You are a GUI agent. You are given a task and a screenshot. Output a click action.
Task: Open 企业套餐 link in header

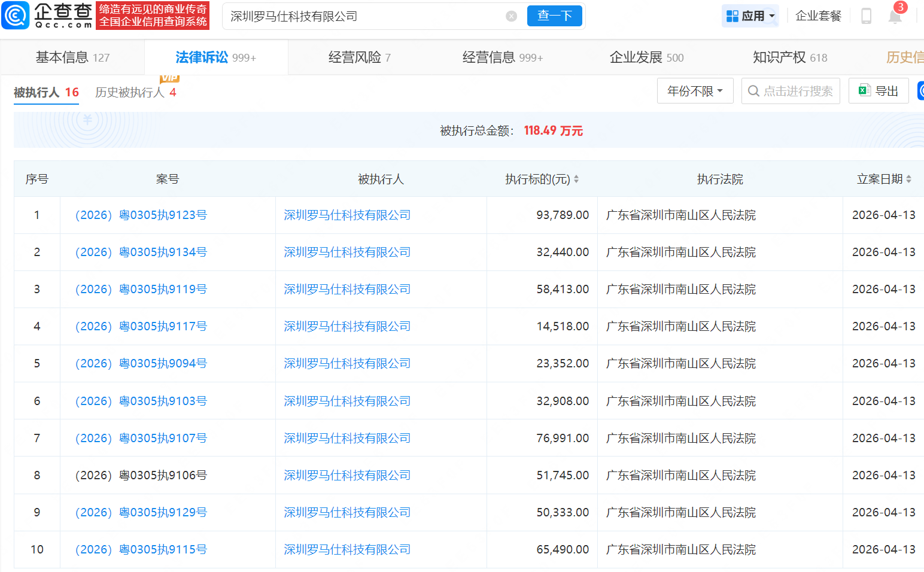coord(818,16)
